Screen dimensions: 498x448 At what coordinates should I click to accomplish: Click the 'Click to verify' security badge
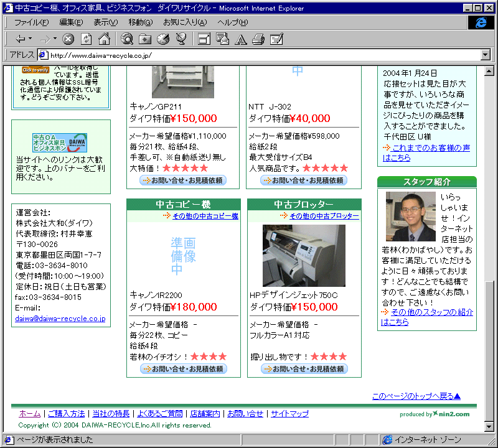(x=35, y=70)
